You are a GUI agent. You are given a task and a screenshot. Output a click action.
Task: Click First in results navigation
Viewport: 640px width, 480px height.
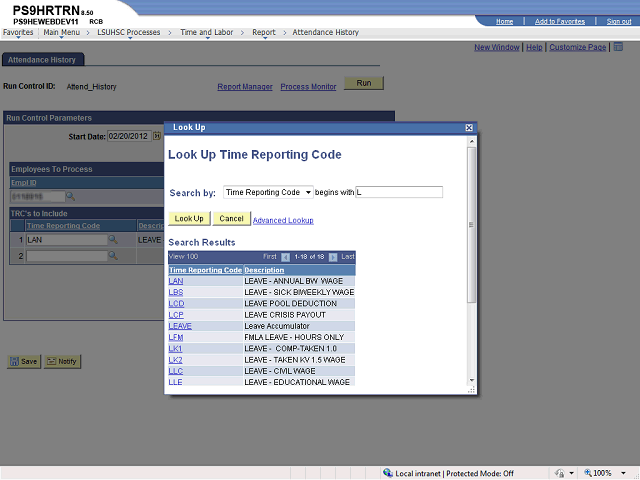point(270,257)
